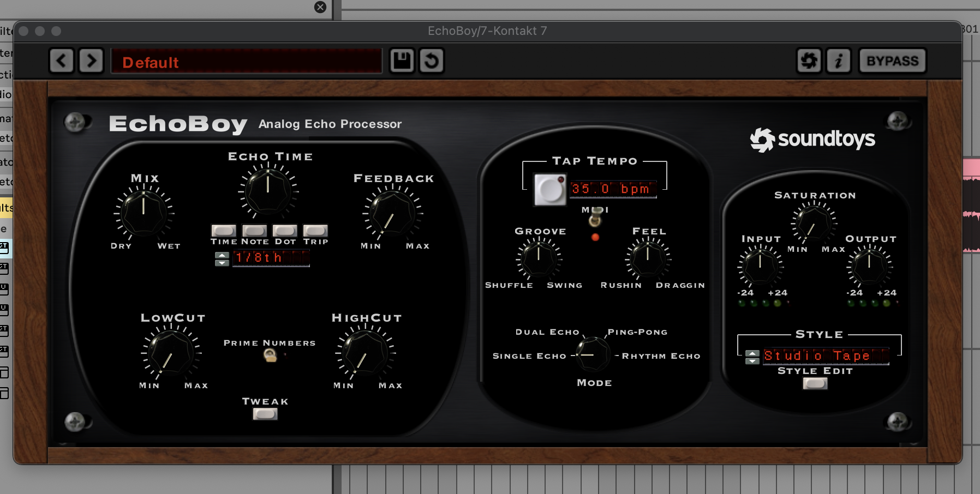Select the Time echo mode button
The image size is (980, 494).
(x=224, y=231)
